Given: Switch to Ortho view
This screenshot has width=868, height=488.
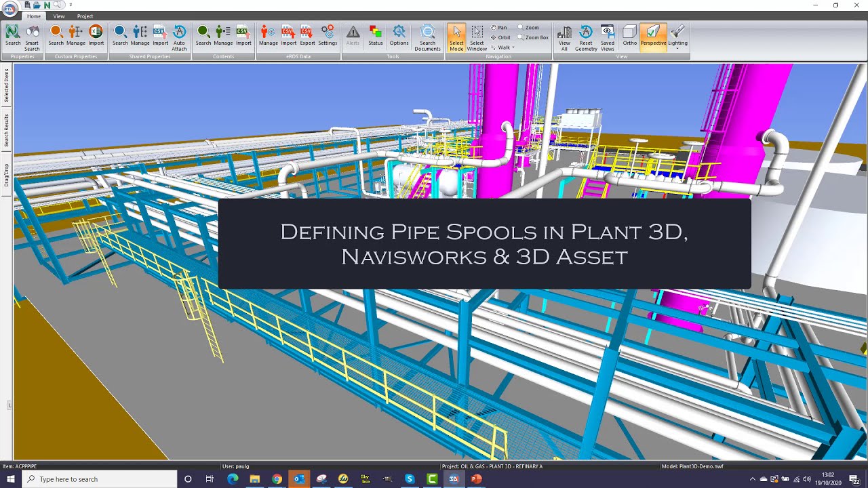Looking at the screenshot, I should click(630, 37).
